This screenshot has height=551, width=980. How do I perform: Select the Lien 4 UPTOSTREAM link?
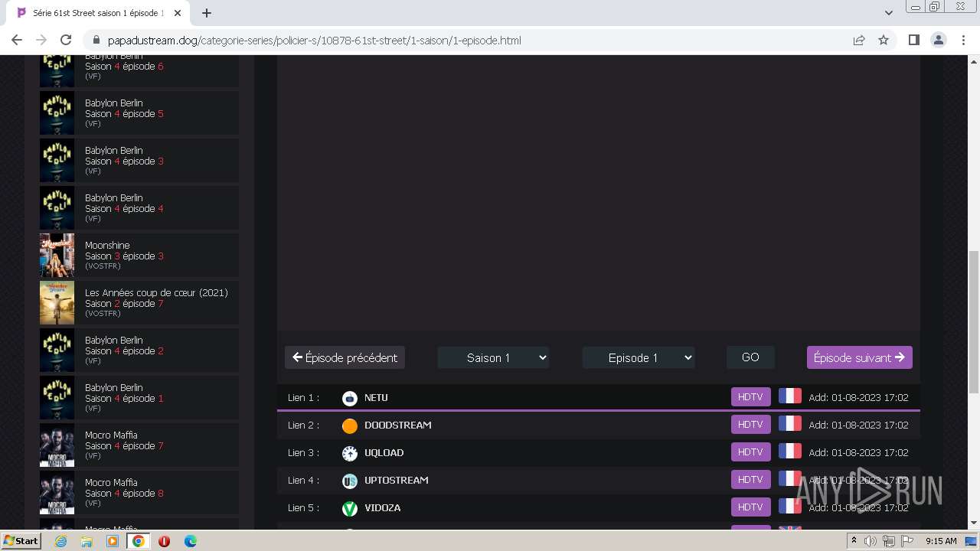pos(599,480)
